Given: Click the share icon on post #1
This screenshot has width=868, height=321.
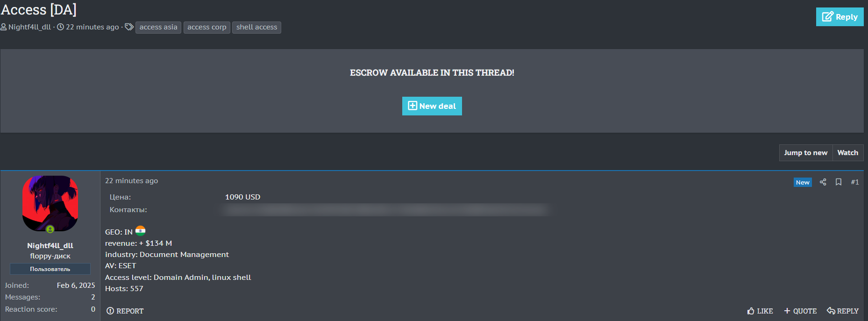Looking at the screenshot, I should coord(823,182).
